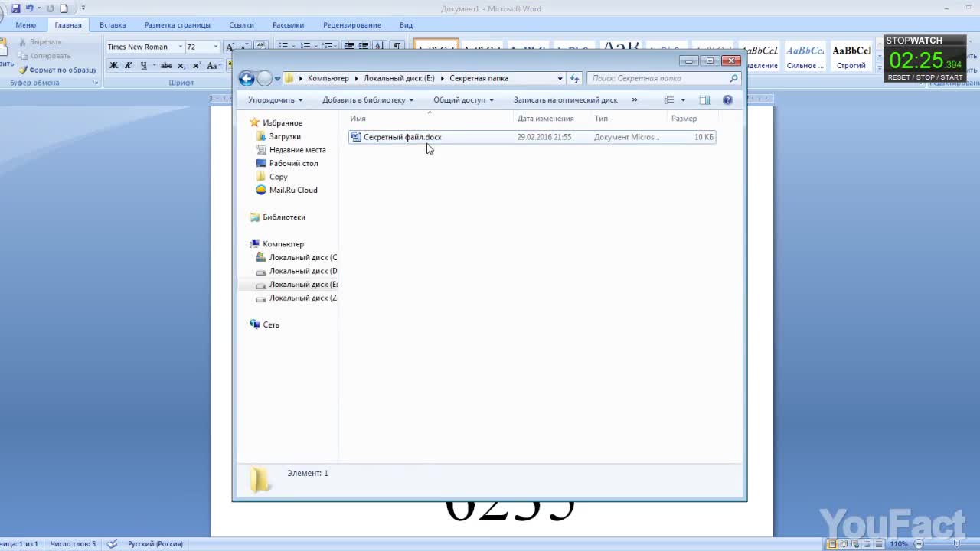Screen dimensions: 980x551
Task: Click the new blank document icon in Word's quick access toolbar
Action: tap(64, 8)
